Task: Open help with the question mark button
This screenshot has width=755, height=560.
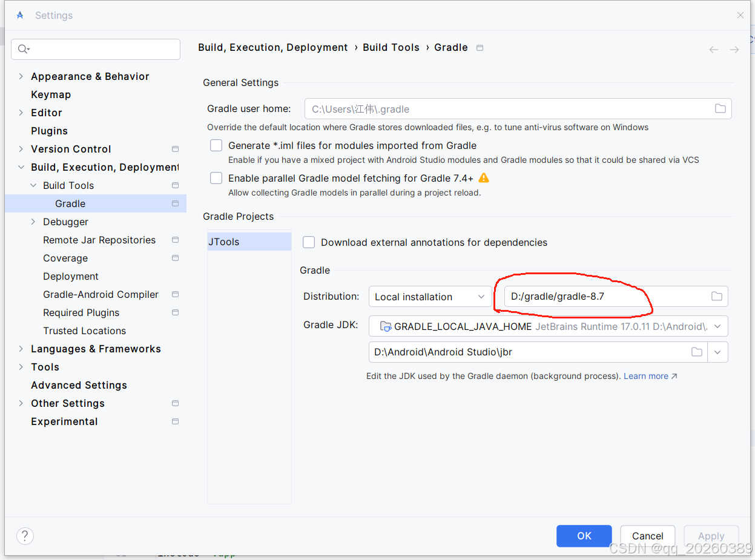Action: 25,536
